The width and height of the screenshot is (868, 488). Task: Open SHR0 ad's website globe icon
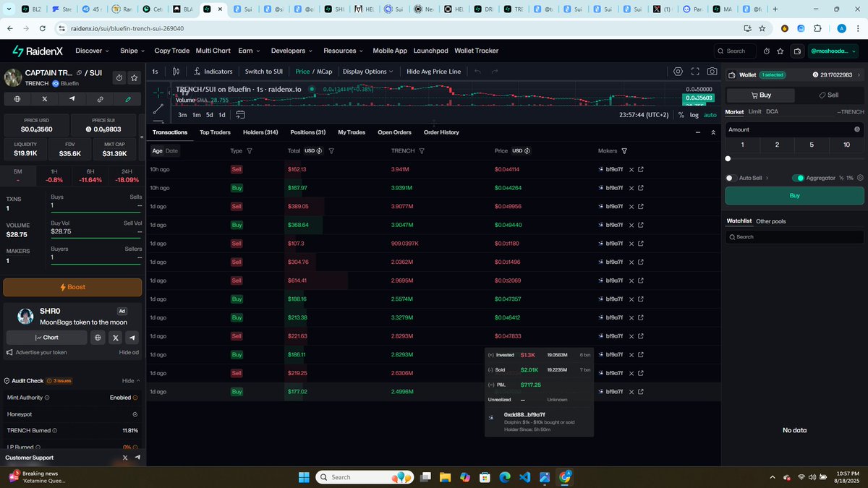click(x=98, y=338)
